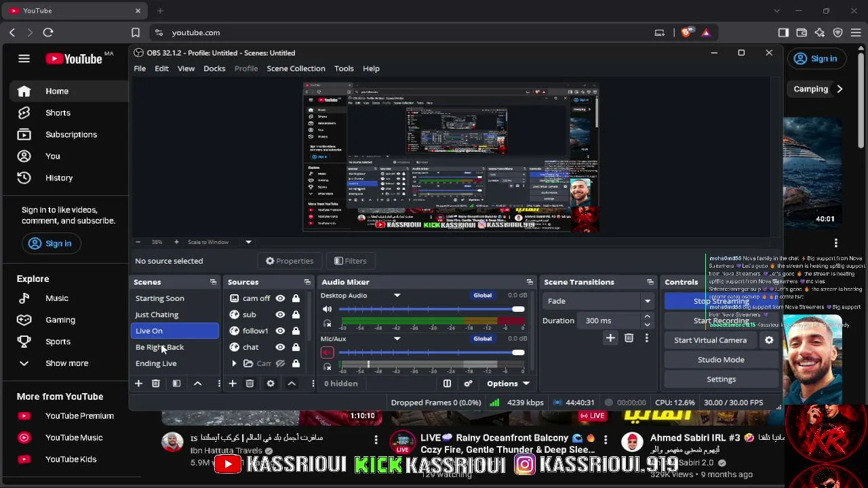Expand the Cam group in Sources
Viewport: 868px width, 488px height.
[x=234, y=363]
